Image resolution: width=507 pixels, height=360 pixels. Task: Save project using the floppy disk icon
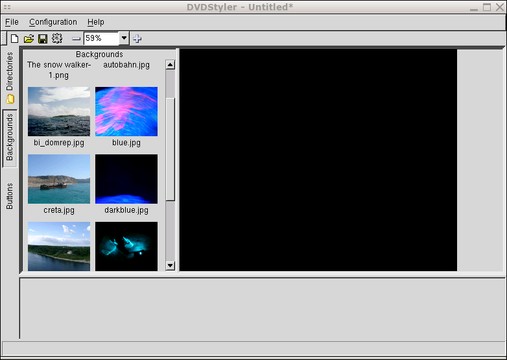click(x=43, y=39)
